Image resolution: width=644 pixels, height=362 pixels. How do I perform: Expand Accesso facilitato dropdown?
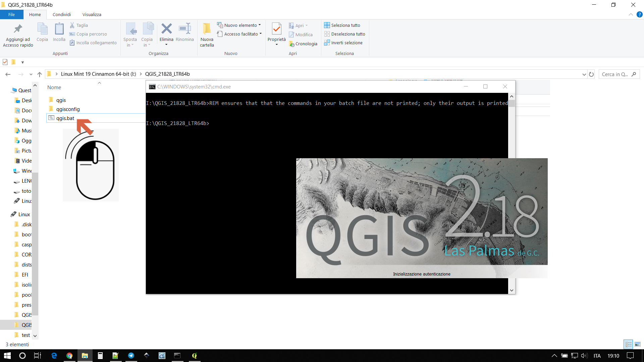point(261,34)
